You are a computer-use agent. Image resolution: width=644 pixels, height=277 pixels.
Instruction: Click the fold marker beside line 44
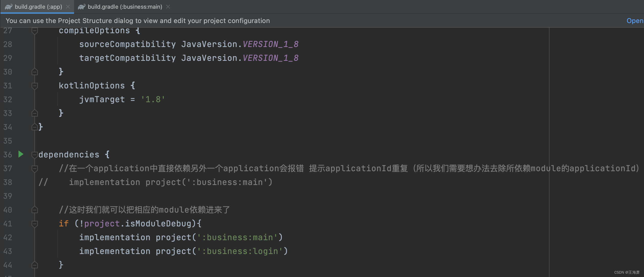pyautogui.click(x=35, y=265)
